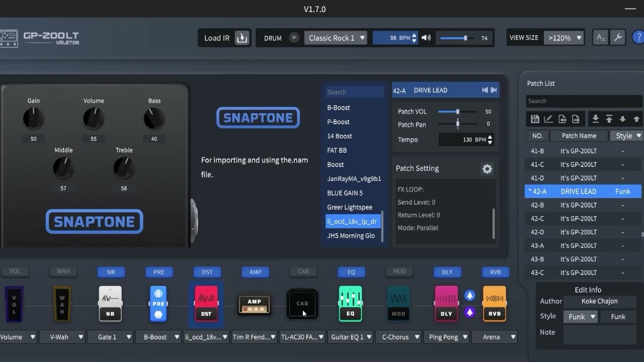Open the Ping Pong delay dropdown
Screen dimensions: 644x362
tap(446, 337)
